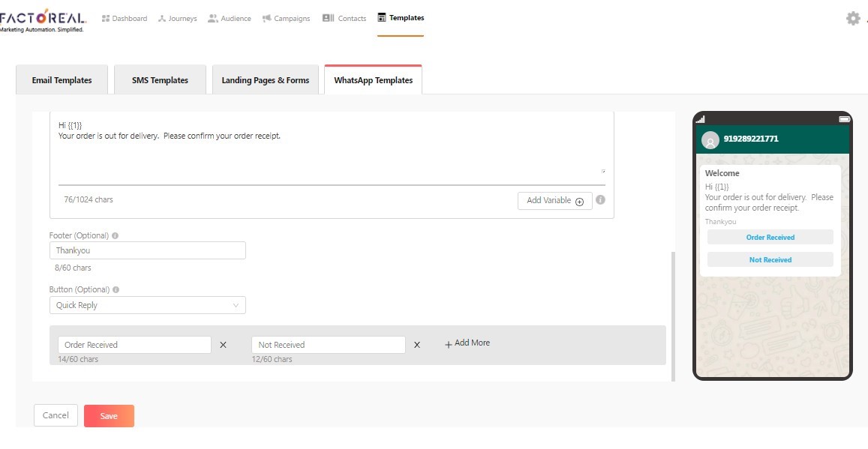Remove the Order Received button with its X
The width and height of the screenshot is (868, 449).
click(223, 344)
